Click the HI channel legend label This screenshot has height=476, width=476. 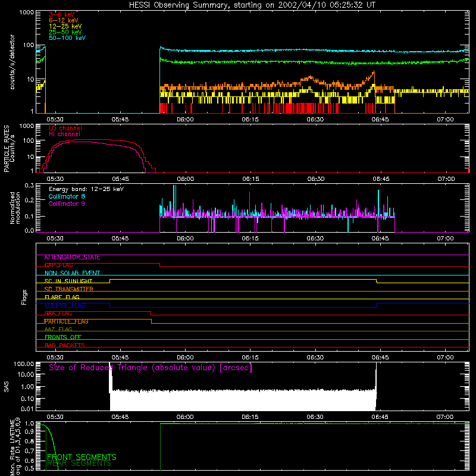[x=64, y=134]
